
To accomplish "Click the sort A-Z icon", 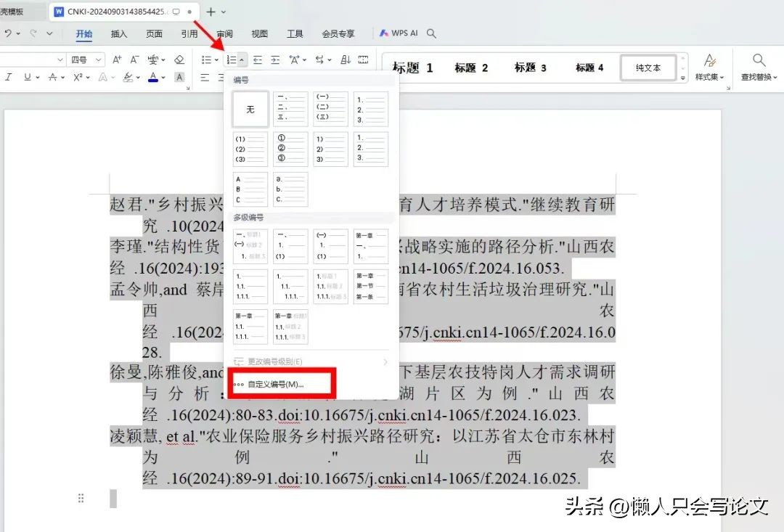I will [x=346, y=60].
